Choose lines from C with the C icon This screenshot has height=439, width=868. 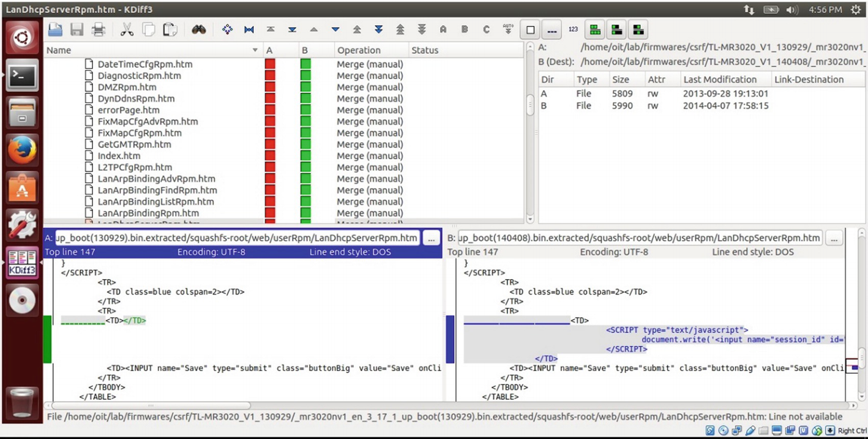(487, 29)
